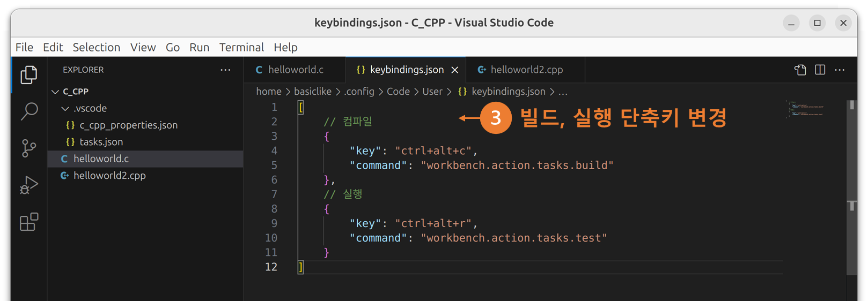Open Explorer views and more actions ellipsis
868x301 pixels.
[225, 70]
